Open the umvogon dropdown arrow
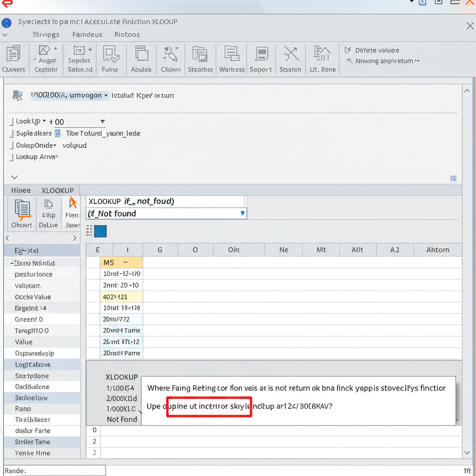 (106, 95)
